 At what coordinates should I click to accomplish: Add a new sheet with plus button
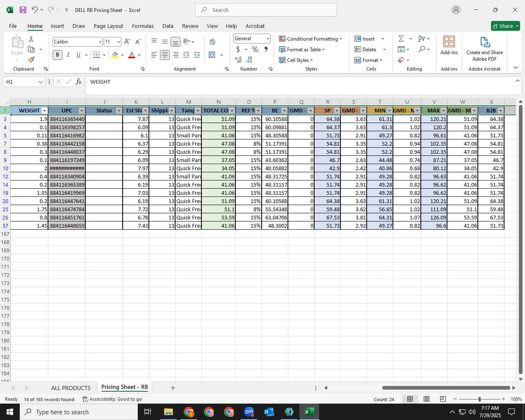[173, 388]
